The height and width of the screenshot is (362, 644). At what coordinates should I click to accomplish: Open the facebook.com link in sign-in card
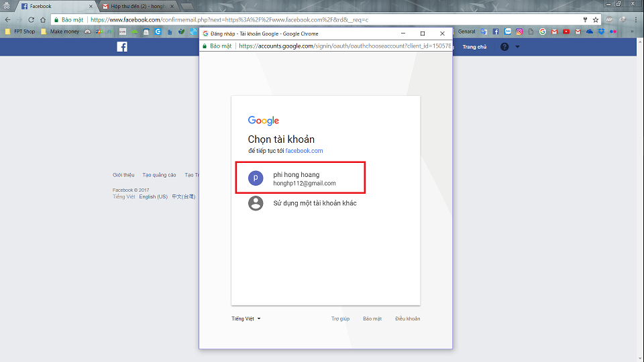(304, 151)
